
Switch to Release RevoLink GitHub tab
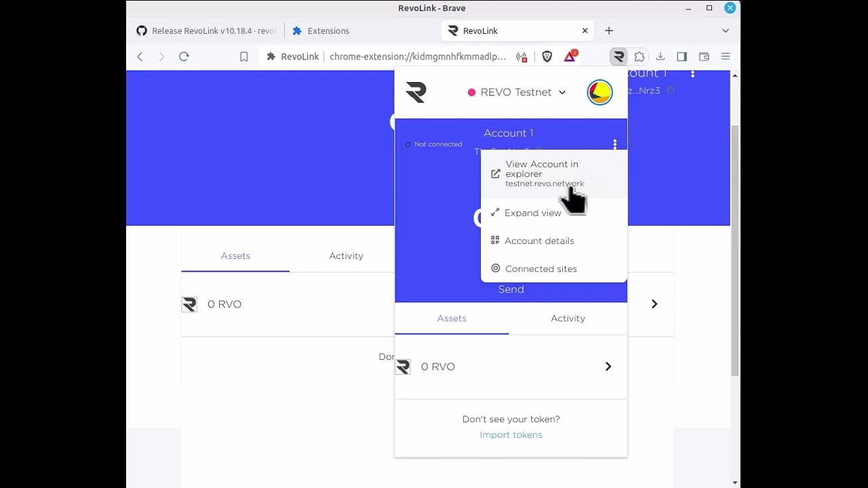(x=207, y=31)
